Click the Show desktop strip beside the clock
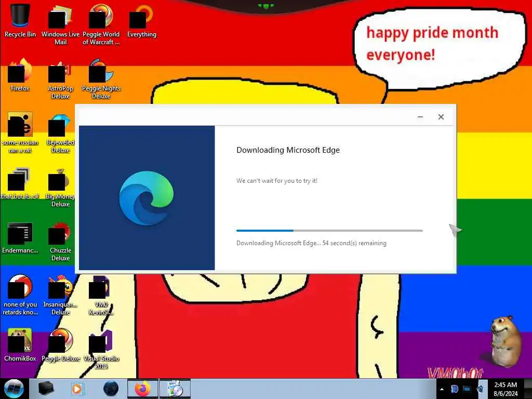This screenshot has width=532, height=399. pyautogui.click(x=528, y=389)
